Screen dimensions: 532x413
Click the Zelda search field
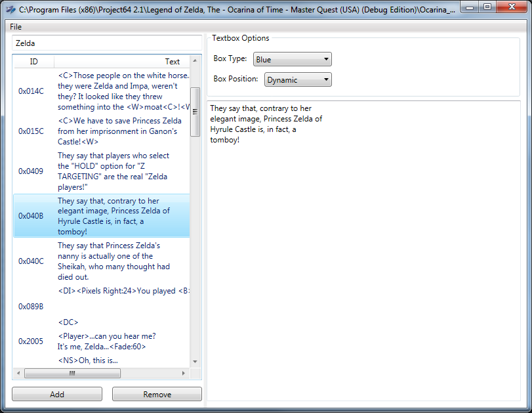tap(107, 43)
